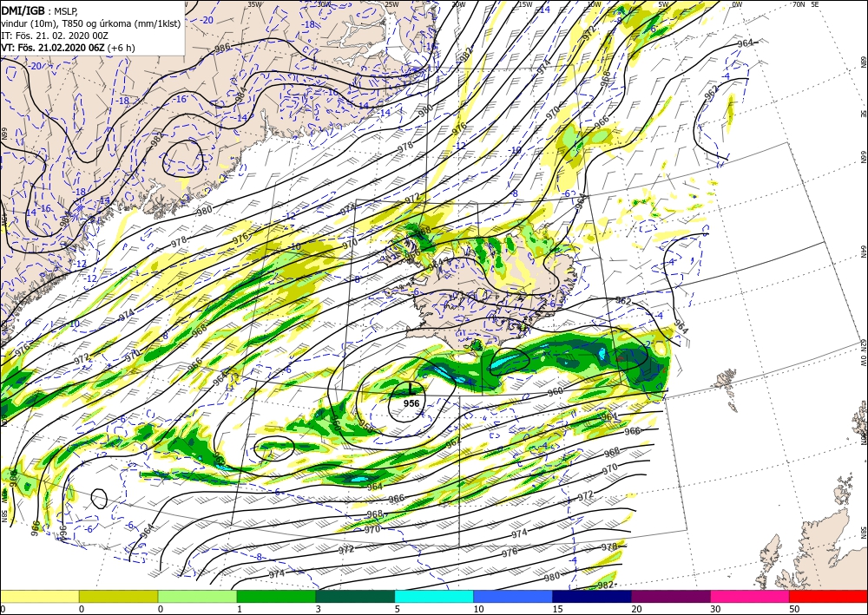Click the navy 15–20 mm legend swatch
The height and width of the screenshot is (615, 868).
(592, 596)
